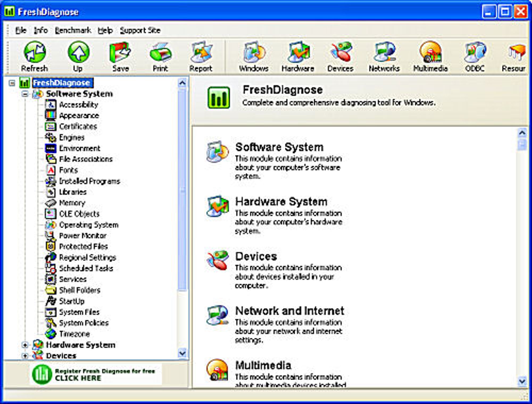This screenshot has height=404, width=532.
Task: Expand the Hardware System tree node
Action: tap(25, 345)
